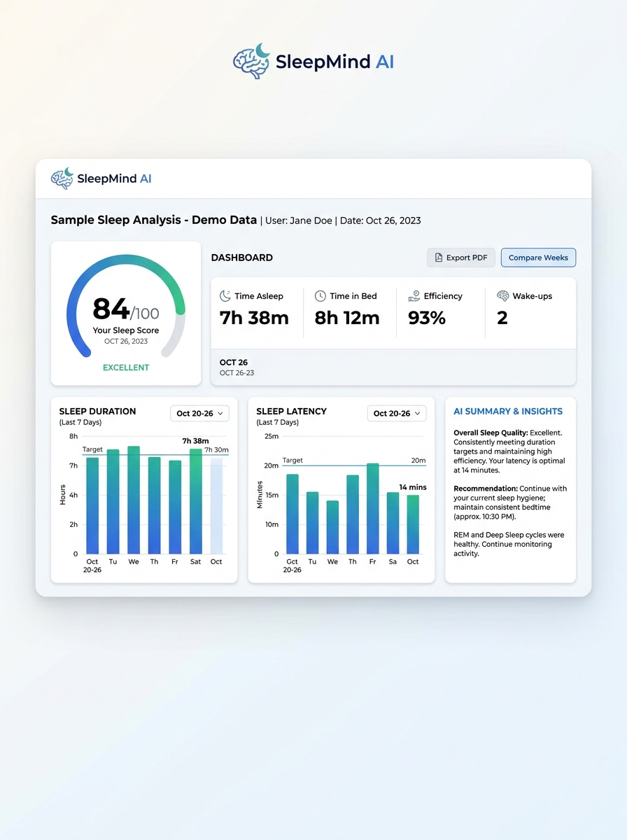This screenshot has width=627, height=840.
Task: Click the OCT 26 date row label
Action: 234,363
